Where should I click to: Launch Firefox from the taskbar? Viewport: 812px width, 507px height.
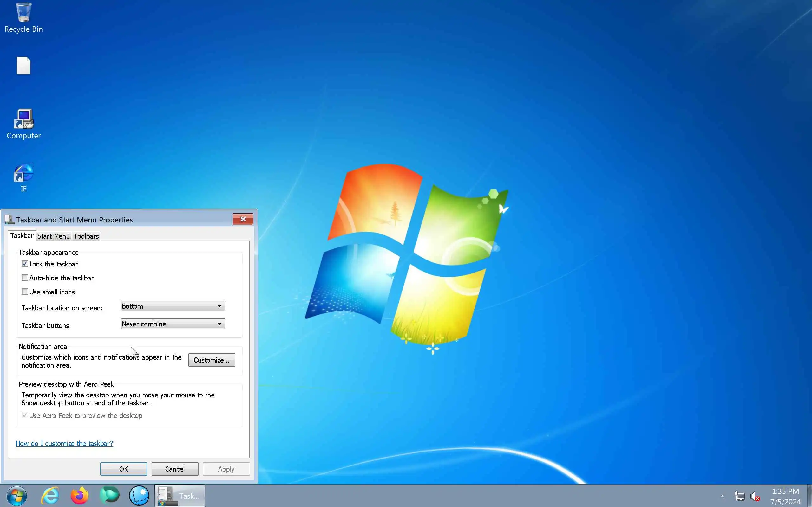coord(80,496)
